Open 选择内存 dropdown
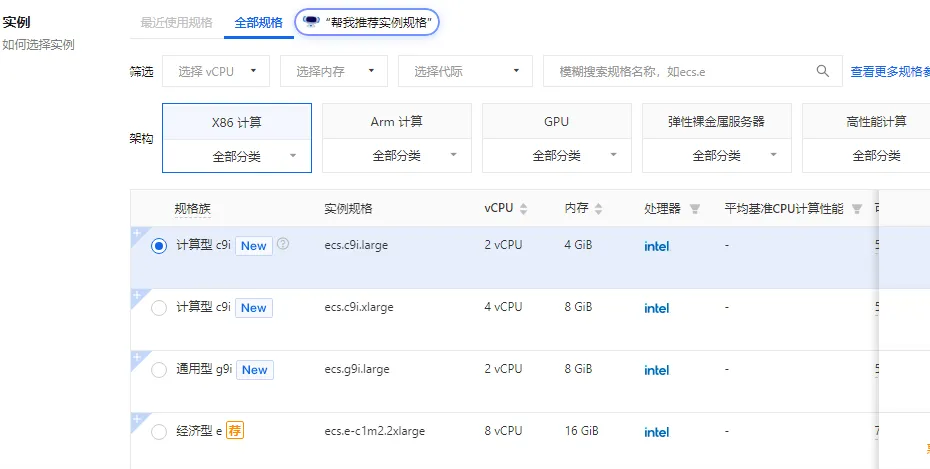 click(x=334, y=71)
